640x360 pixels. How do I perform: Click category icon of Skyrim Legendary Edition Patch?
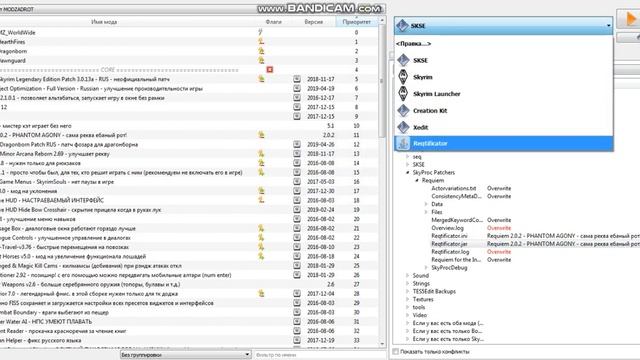(x=297, y=79)
